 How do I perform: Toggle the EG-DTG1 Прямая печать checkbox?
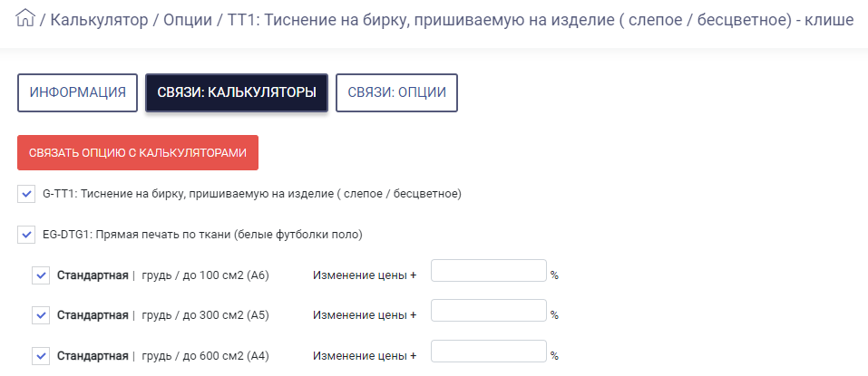click(x=26, y=235)
